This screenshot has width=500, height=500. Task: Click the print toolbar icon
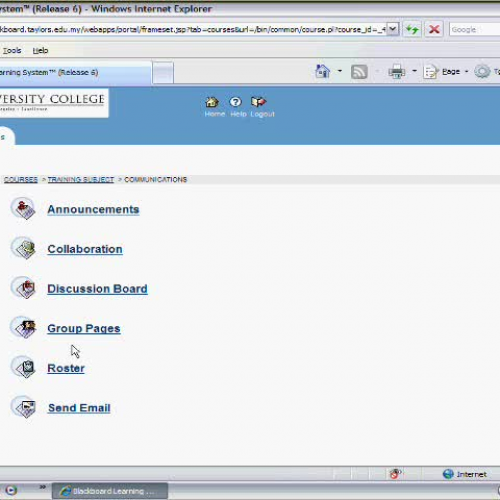click(396, 72)
